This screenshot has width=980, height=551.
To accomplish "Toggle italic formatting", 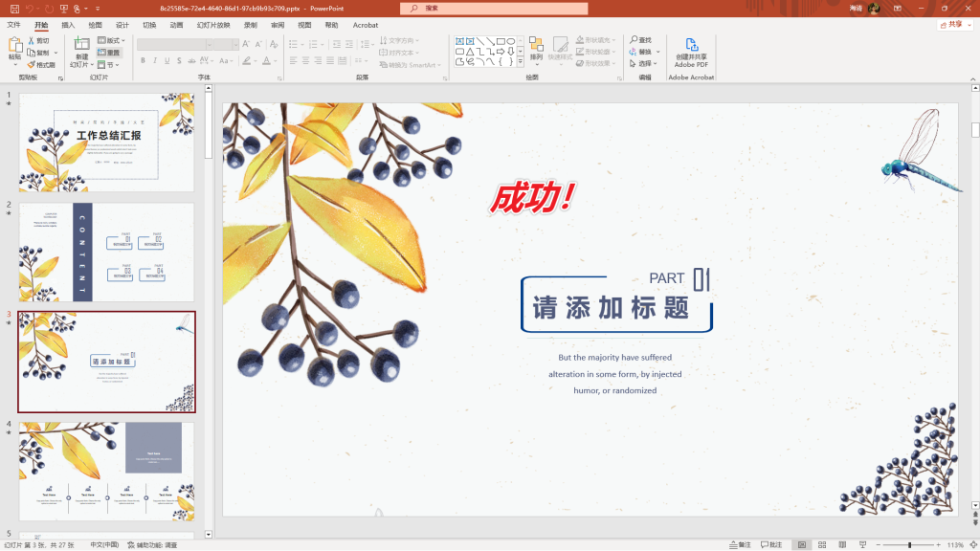I will tap(154, 59).
